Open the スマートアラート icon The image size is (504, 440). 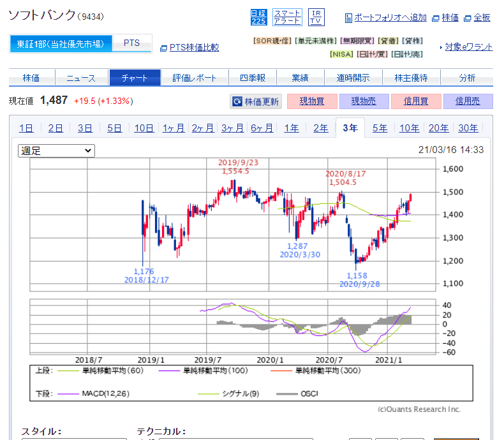point(287,17)
